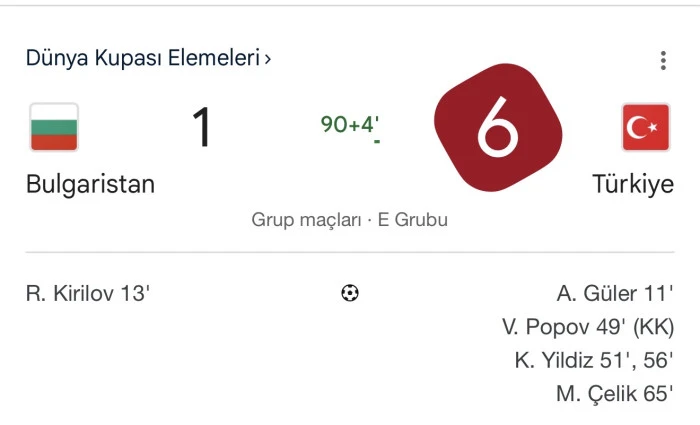Screen dimensions: 700x425
Task: Expand the chevron beside Dünya Kupası Elemeleri
Action: click(x=268, y=59)
